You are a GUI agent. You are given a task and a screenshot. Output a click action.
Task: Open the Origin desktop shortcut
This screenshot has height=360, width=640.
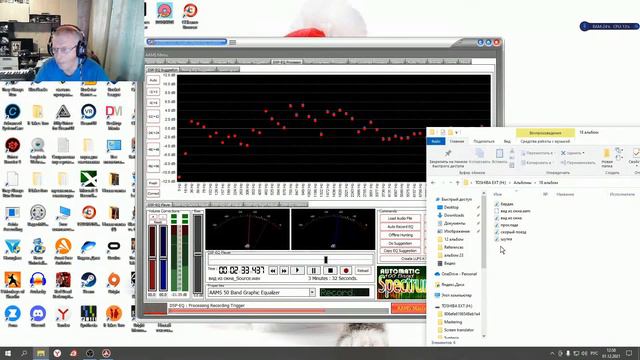[113, 282]
